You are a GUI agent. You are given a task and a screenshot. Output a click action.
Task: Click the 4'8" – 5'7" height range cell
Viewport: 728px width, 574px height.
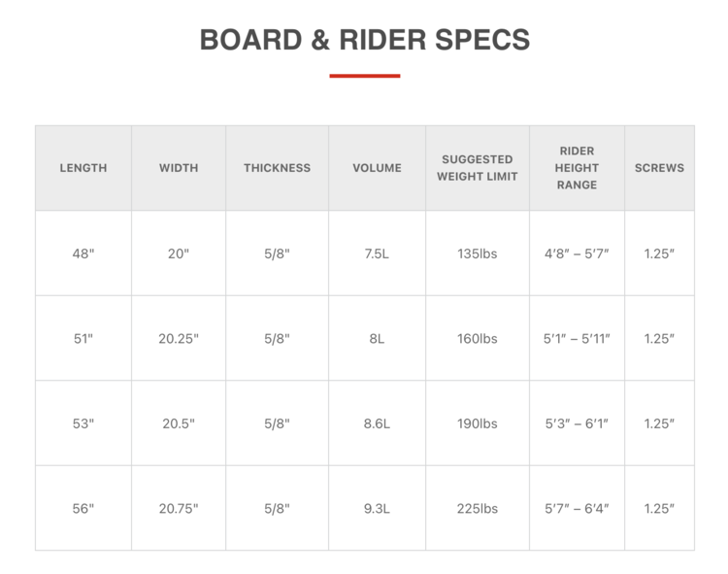[x=577, y=253]
